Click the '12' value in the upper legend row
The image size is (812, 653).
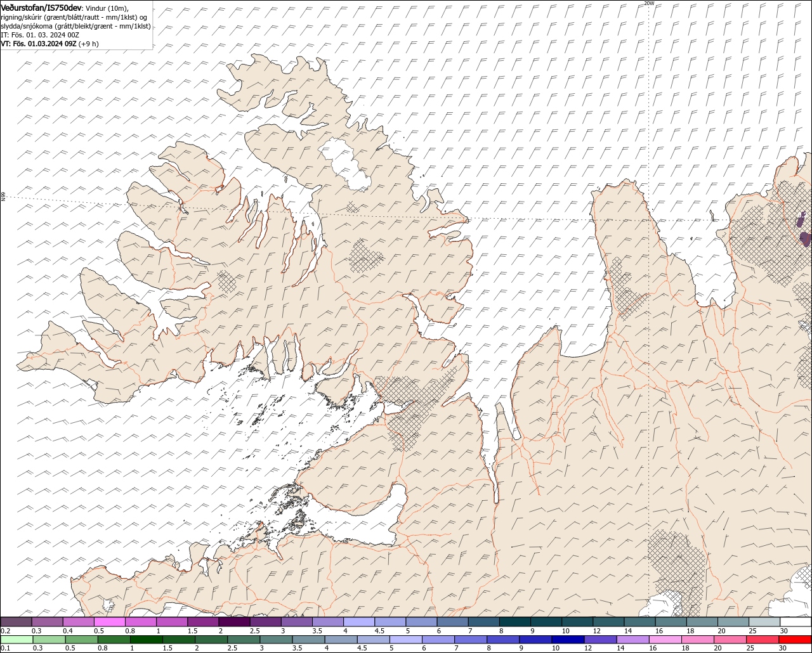[x=597, y=631]
